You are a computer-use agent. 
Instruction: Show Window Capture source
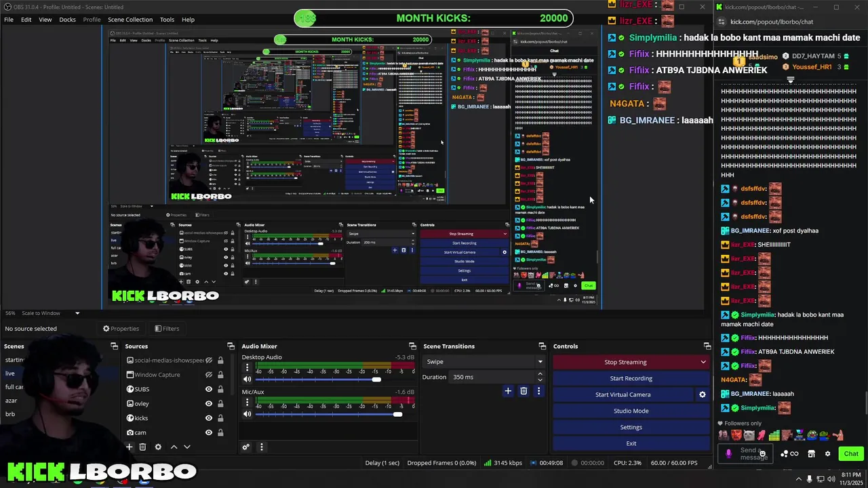pos(209,375)
